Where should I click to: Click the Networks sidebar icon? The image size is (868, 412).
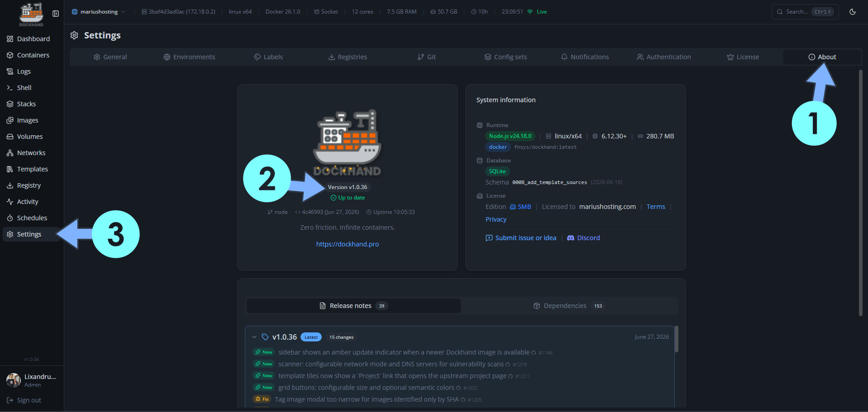point(10,153)
